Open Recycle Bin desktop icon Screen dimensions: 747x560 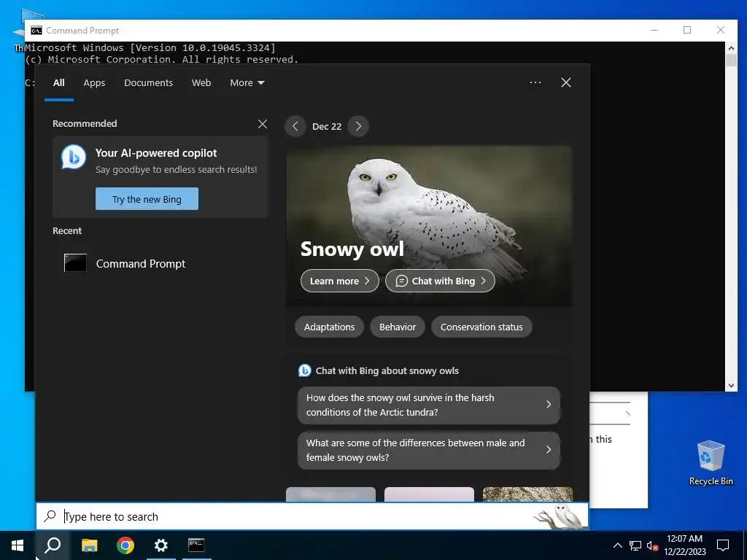(711, 462)
